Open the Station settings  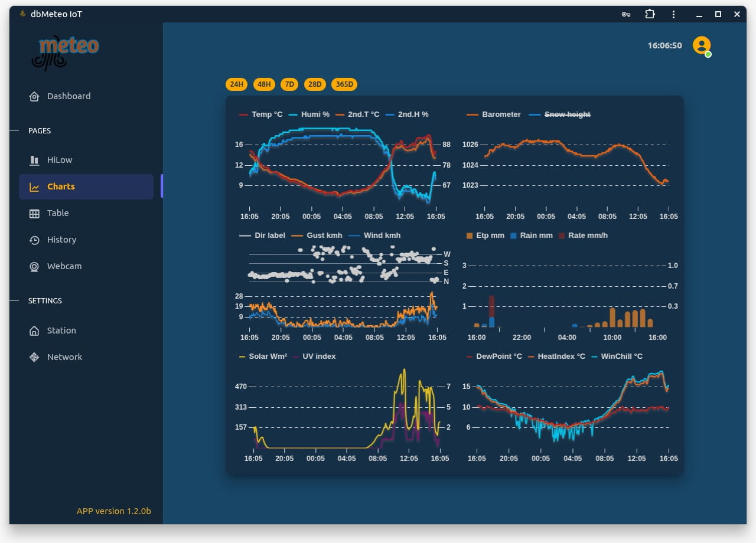61,331
